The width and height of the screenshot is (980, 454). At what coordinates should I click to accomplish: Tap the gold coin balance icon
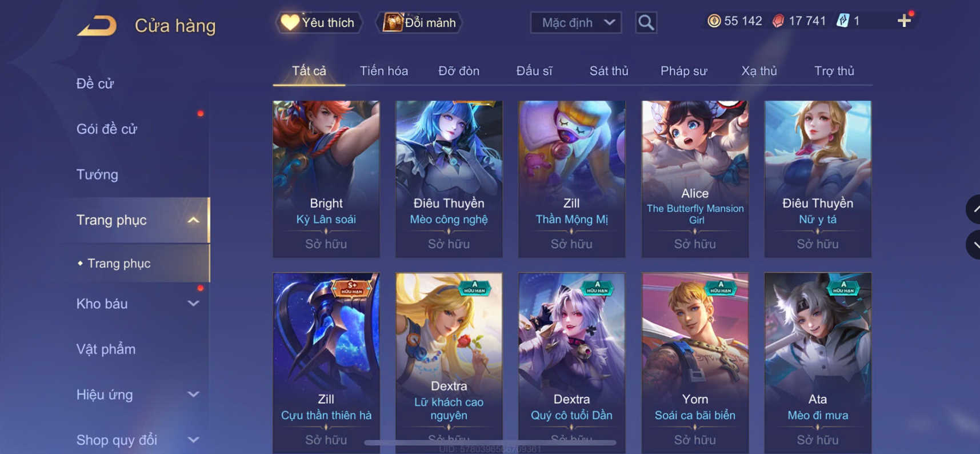(714, 21)
